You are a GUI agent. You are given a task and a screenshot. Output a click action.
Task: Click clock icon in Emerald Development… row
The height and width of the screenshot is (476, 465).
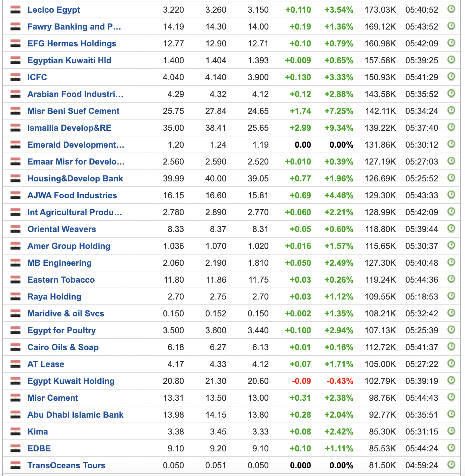451,144
